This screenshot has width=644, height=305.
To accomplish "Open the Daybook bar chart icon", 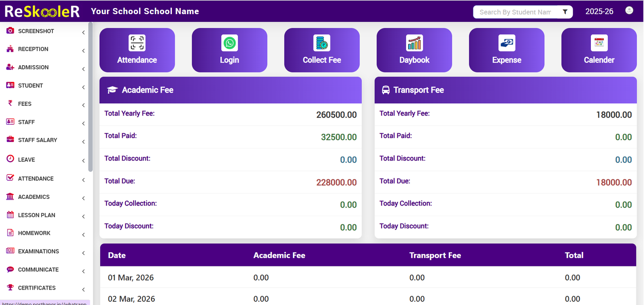I will point(414,43).
